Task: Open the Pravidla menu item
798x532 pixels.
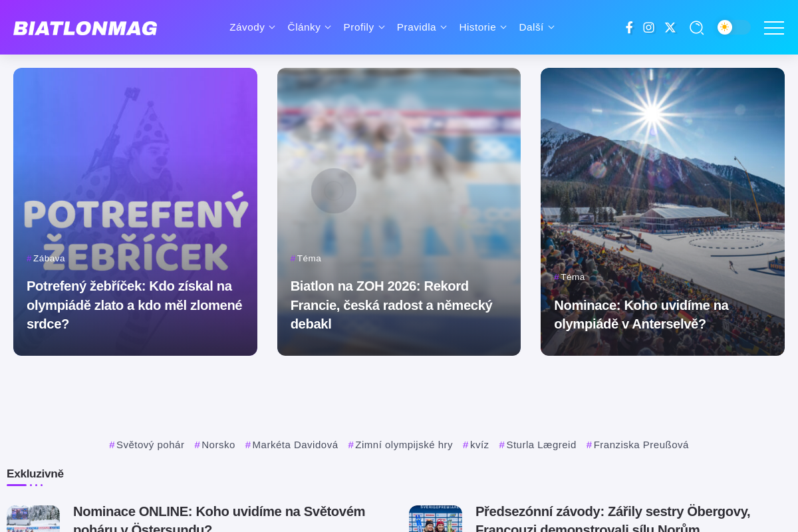Action: (x=422, y=27)
